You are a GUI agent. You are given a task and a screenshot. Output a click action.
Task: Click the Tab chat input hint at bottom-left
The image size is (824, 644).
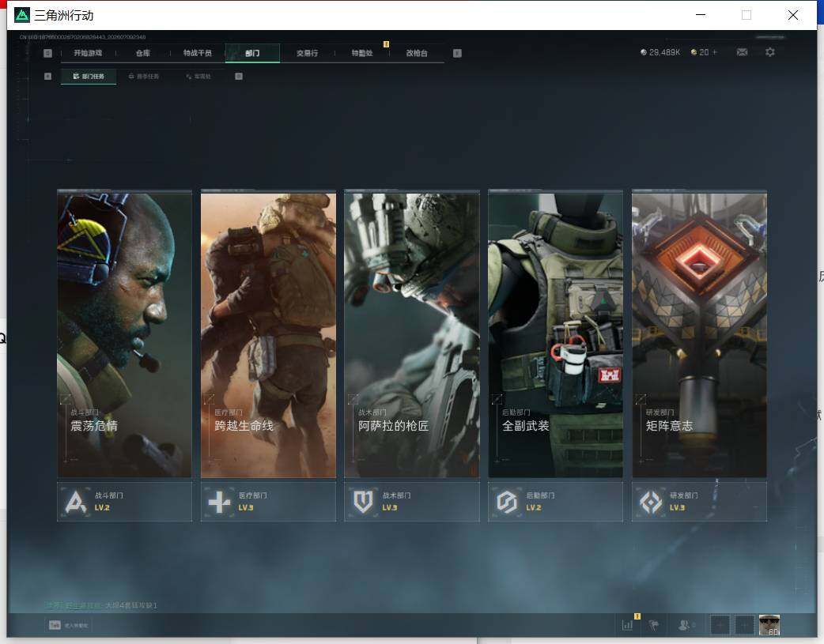(68, 625)
